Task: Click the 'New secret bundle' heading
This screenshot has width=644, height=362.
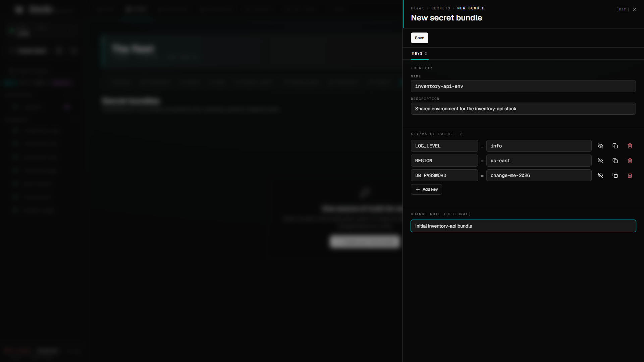Action: (x=446, y=18)
